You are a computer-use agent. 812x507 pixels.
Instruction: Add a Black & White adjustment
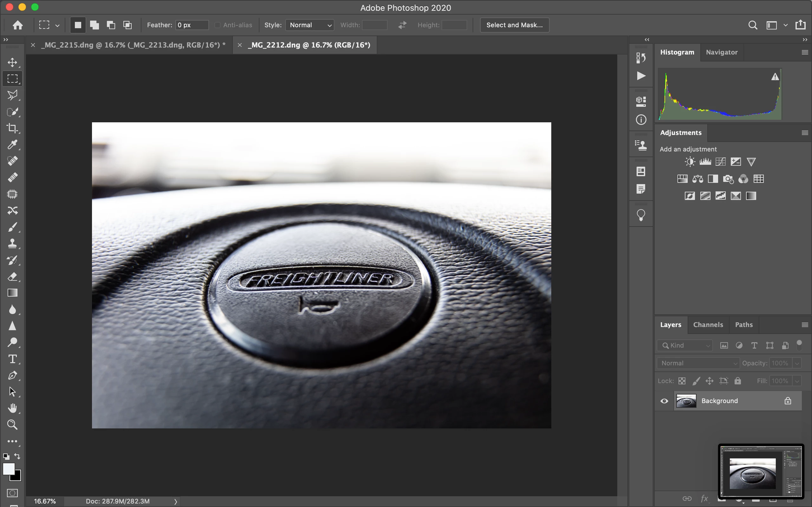pos(713,179)
